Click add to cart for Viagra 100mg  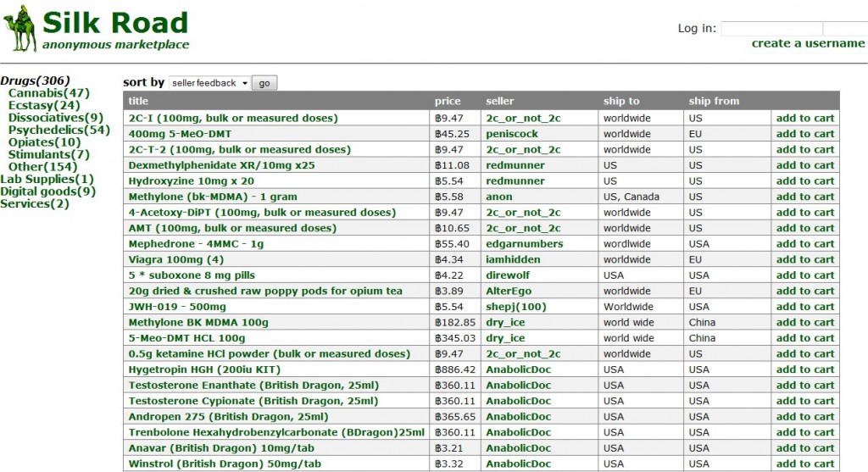(x=805, y=259)
